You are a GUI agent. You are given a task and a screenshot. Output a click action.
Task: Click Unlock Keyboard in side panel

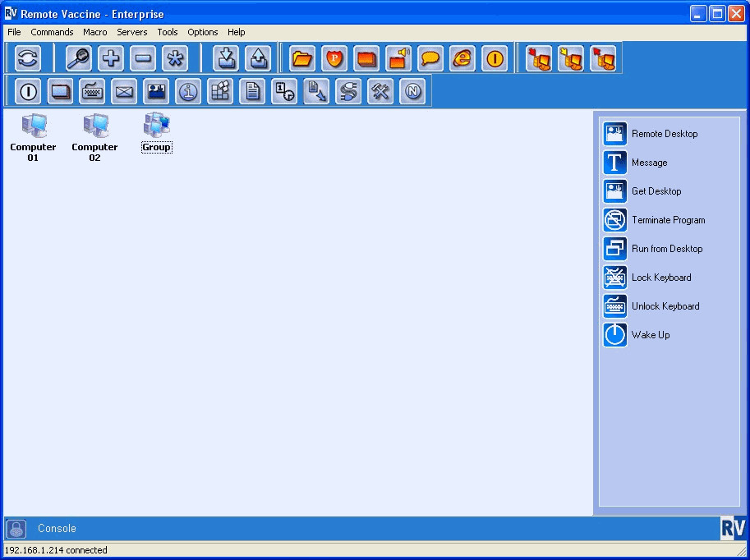click(651, 306)
